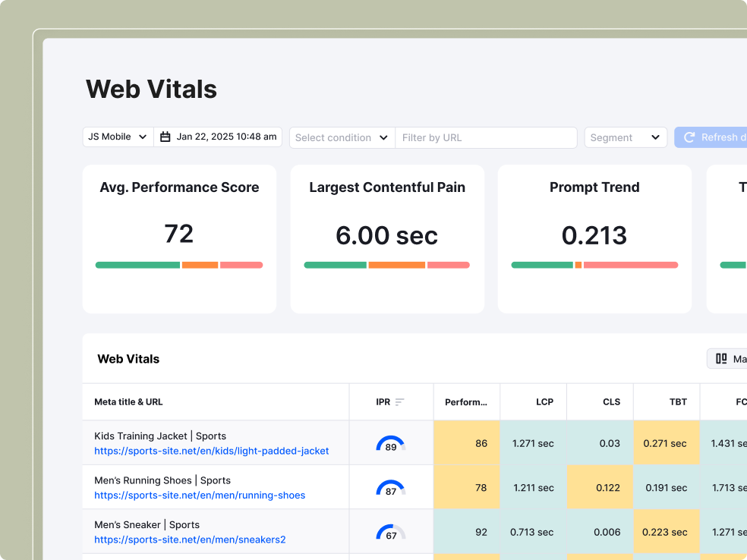Click the Avg. Performance Score progress bar
Viewport: 747px width, 560px height.
pyautogui.click(x=179, y=265)
